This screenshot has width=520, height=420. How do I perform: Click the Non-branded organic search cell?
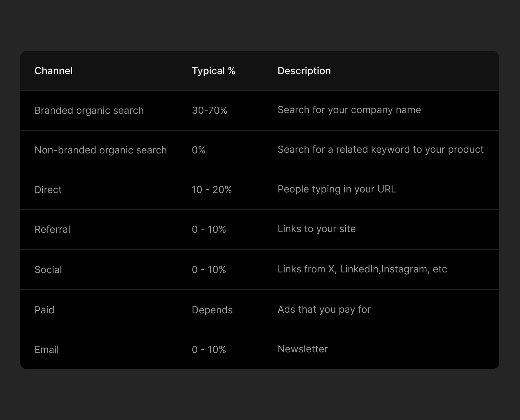coord(100,150)
